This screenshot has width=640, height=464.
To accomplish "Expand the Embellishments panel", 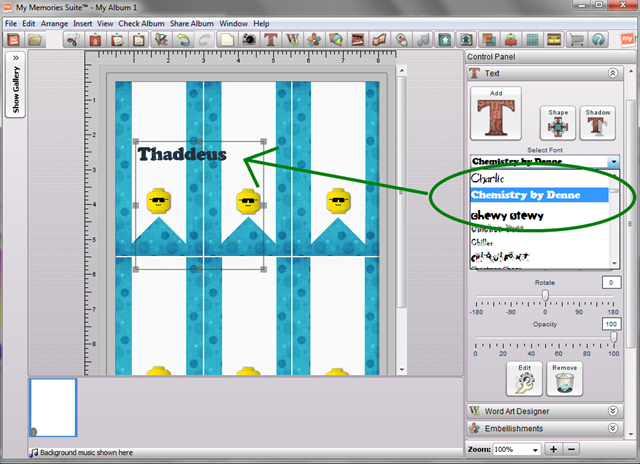I will click(613, 428).
